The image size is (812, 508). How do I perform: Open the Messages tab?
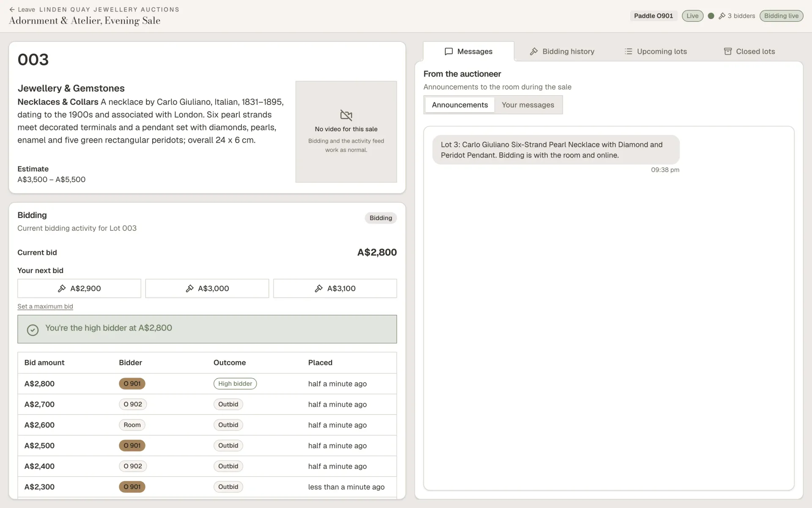click(x=469, y=51)
